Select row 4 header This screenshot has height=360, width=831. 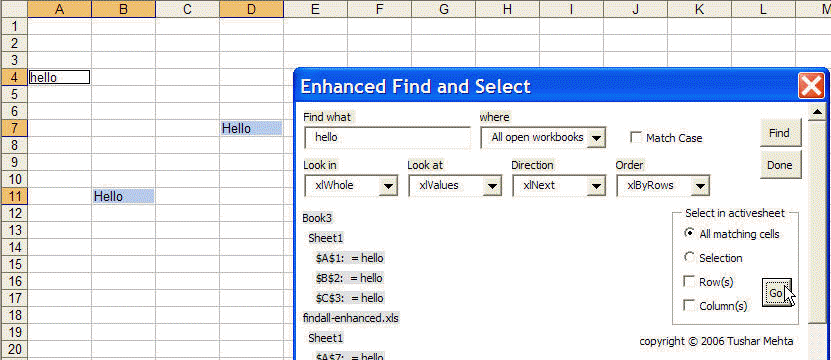(x=14, y=77)
